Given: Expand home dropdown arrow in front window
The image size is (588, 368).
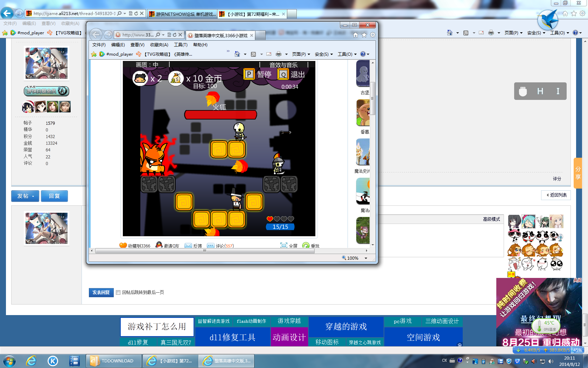Looking at the screenshot, I should 245,54.
